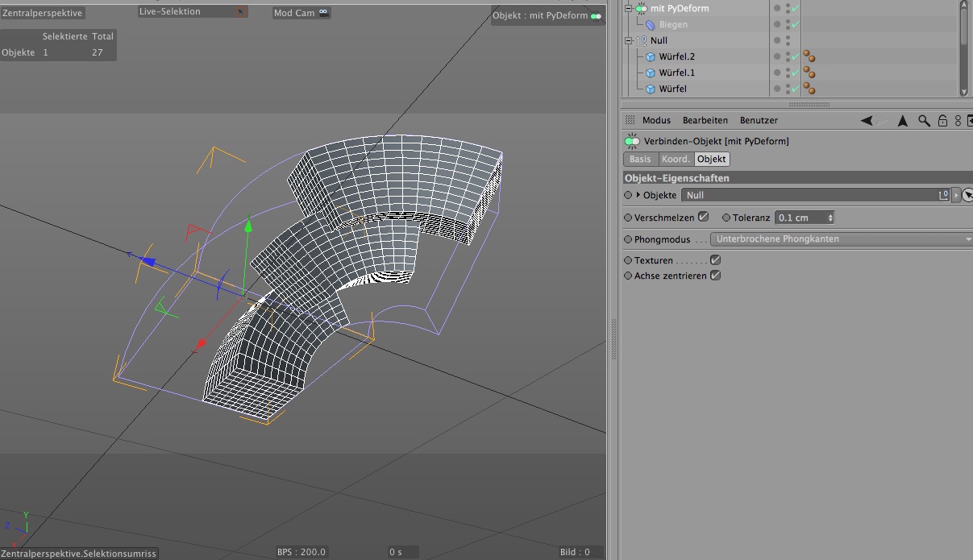Collapse the Null object tree node
This screenshot has width=973, height=560.
point(630,40)
